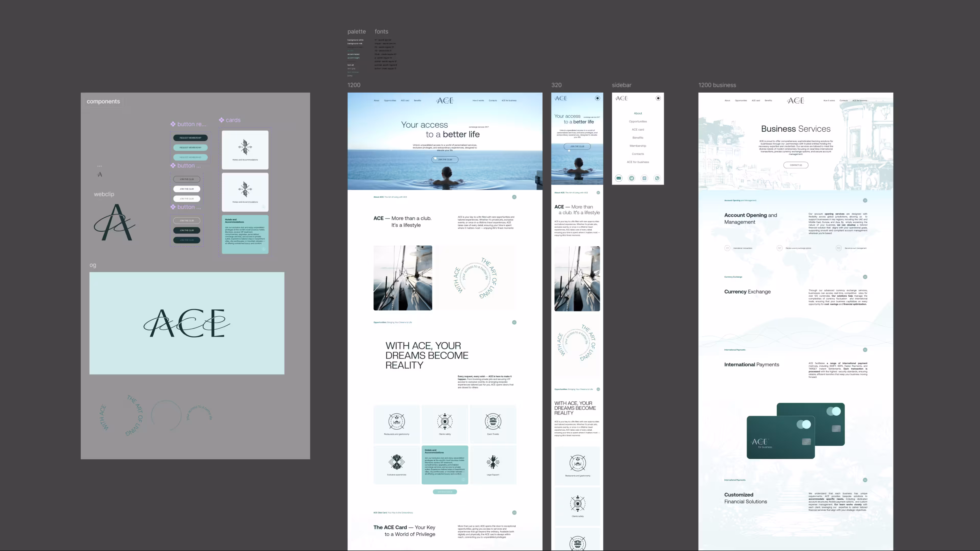980x551 pixels.
Task: Click JOIN THE CLUB in 1200 hero
Action: [445, 159]
